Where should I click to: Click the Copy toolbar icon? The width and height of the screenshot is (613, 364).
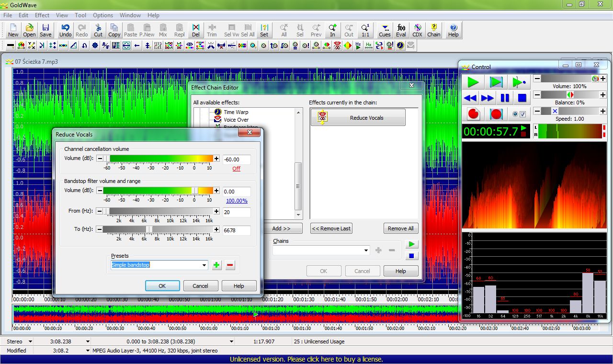click(x=114, y=30)
